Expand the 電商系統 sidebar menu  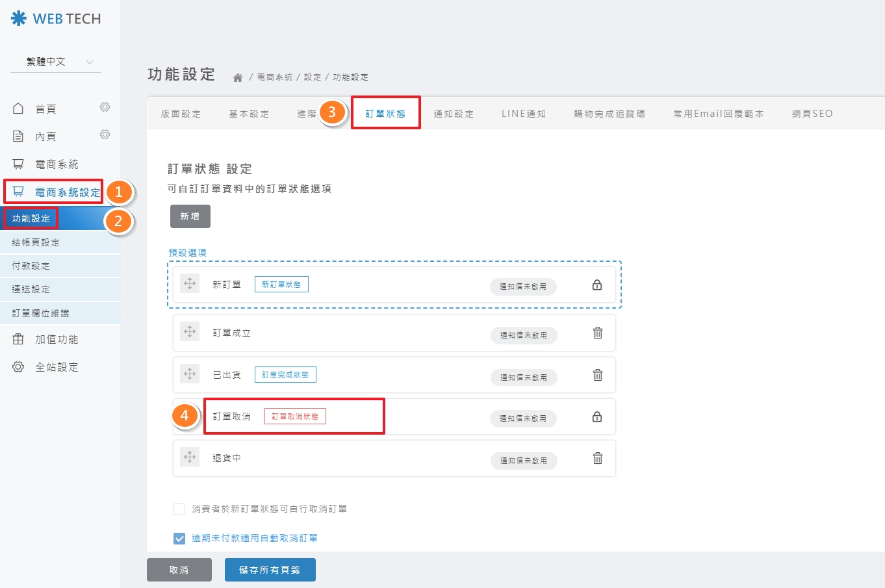(x=56, y=164)
